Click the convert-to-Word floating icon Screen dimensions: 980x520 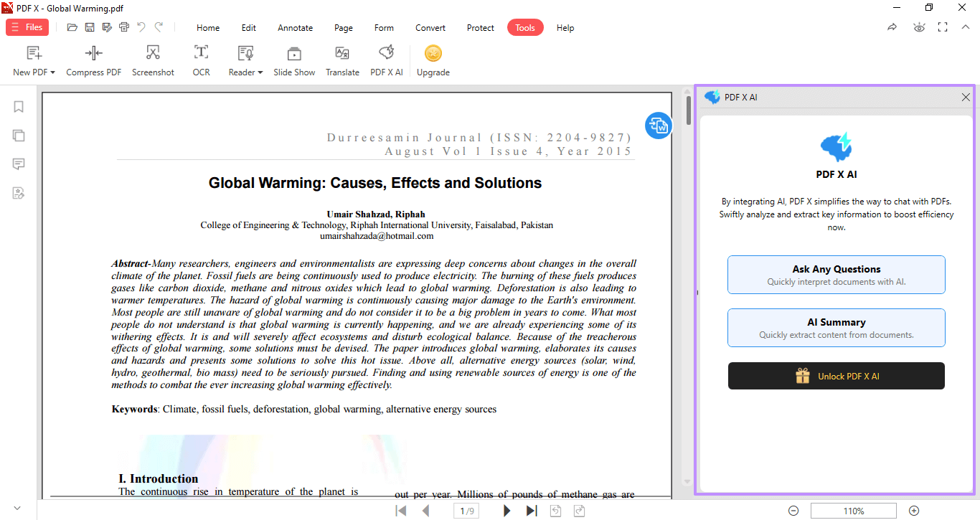658,125
